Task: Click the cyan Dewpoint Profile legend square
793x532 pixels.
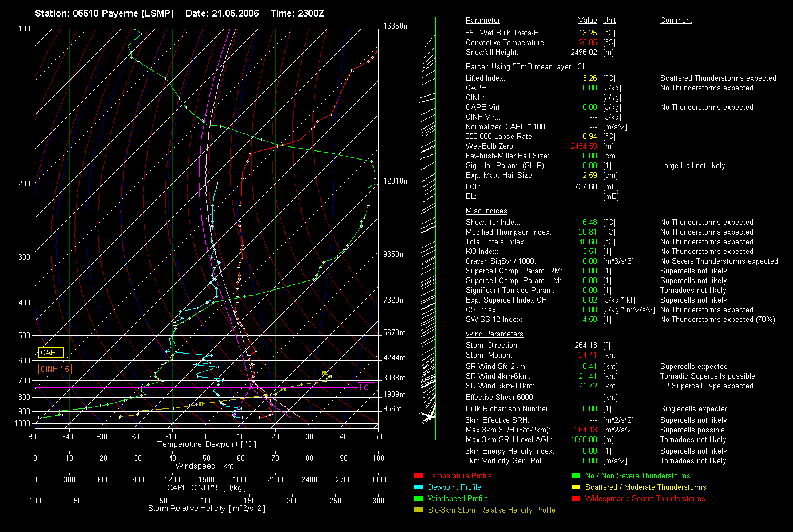Action: coord(418,487)
